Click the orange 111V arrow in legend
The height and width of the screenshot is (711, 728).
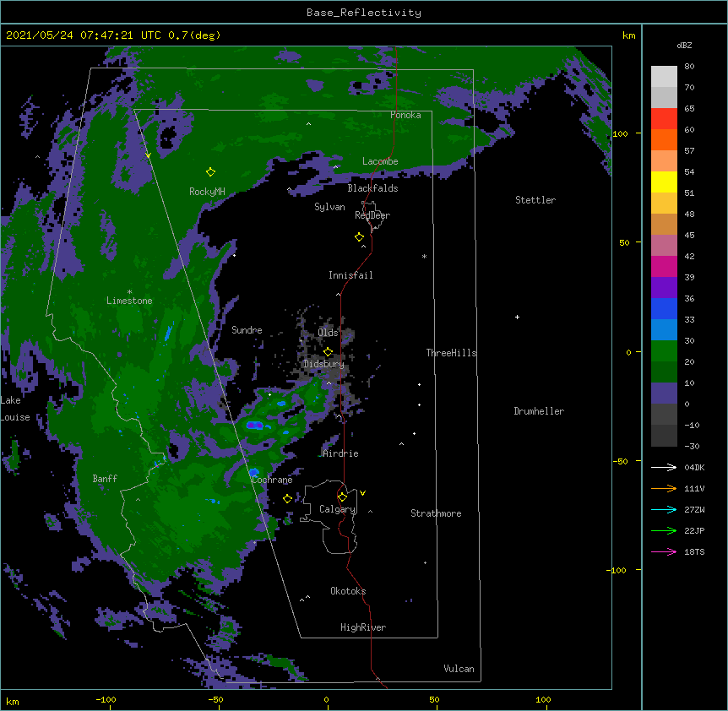[x=664, y=488]
